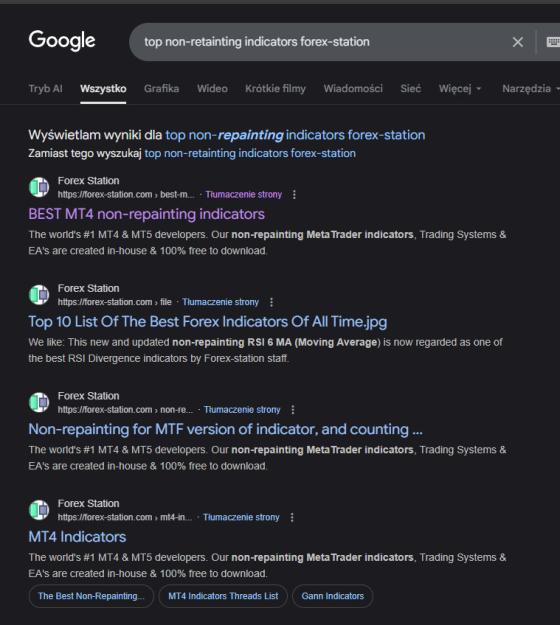Search instead for original non-retainting query
Screen dimensions: 560x625
coord(250,153)
